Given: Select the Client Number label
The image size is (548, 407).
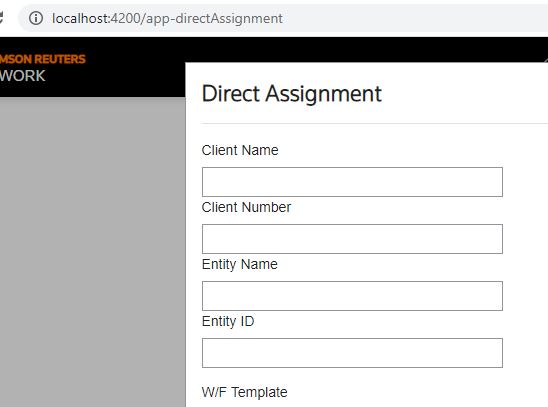Looking at the screenshot, I should tap(246, 207).
